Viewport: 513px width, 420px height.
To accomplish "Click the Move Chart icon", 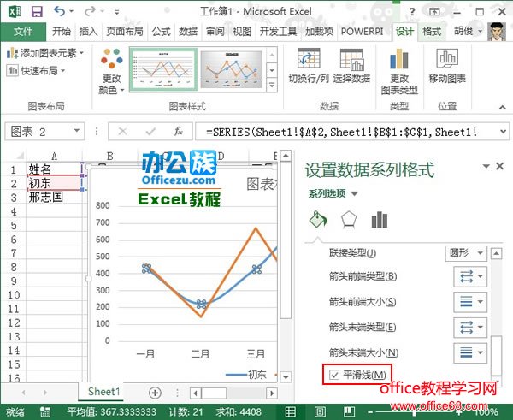I will click(x=447, y=59).
